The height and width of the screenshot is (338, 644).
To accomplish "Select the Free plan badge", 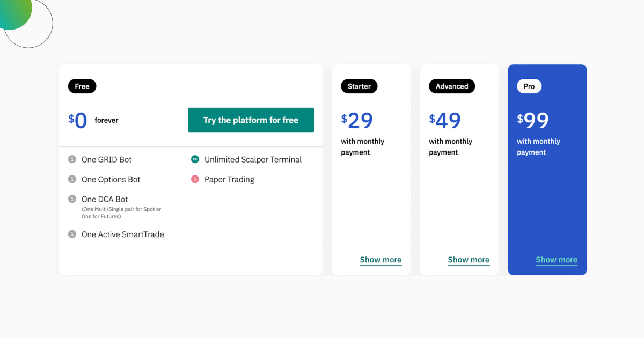I will (x=82, y=86).
